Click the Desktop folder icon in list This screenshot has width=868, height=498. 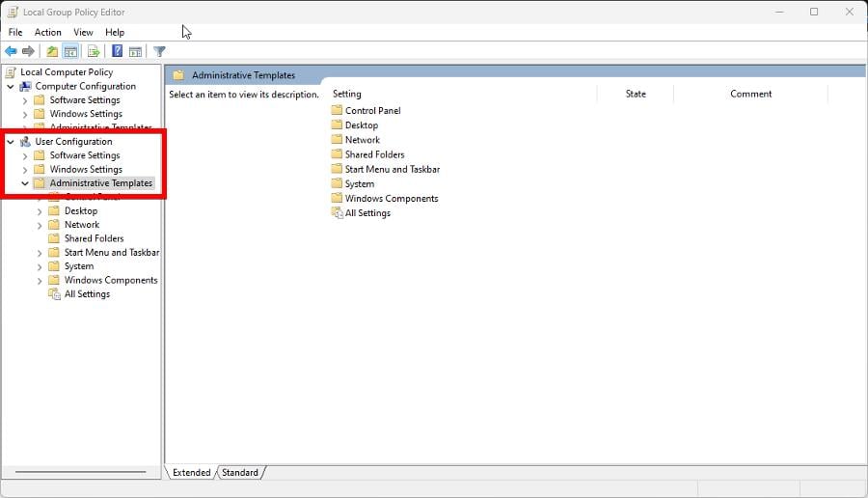(x=337, y=124)
